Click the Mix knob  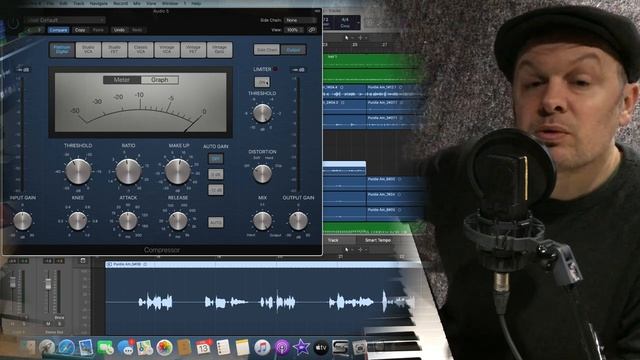point(262,221)
